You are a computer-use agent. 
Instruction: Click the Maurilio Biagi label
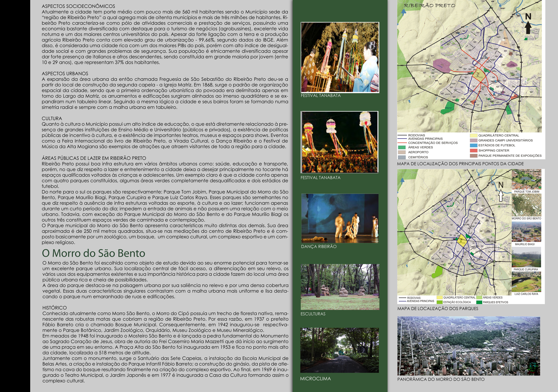(525, 244)
